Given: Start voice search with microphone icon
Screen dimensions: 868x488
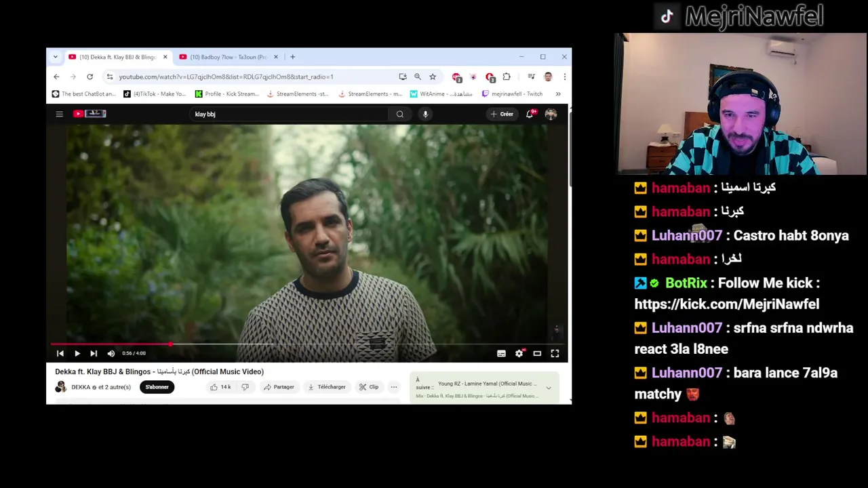Looking at the screenshot, I should pyautogui.click(x=425, y=114).
